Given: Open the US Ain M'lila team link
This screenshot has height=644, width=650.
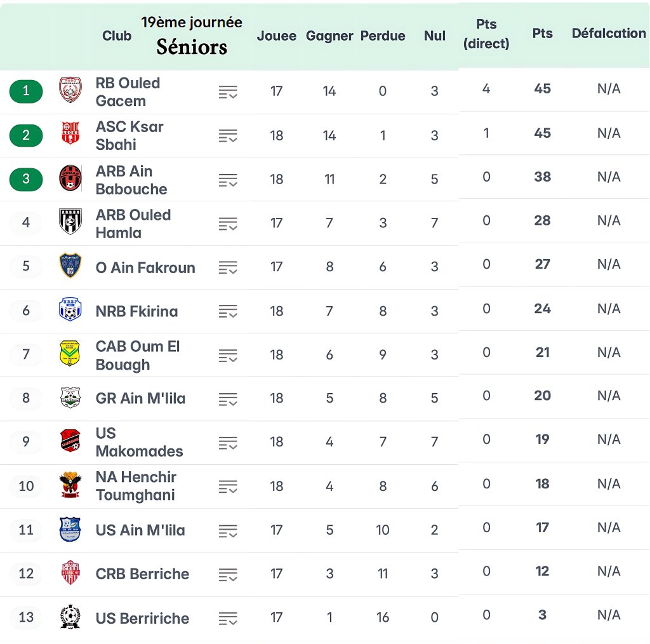Looking at the screenshot, I should tap(140, 530).
